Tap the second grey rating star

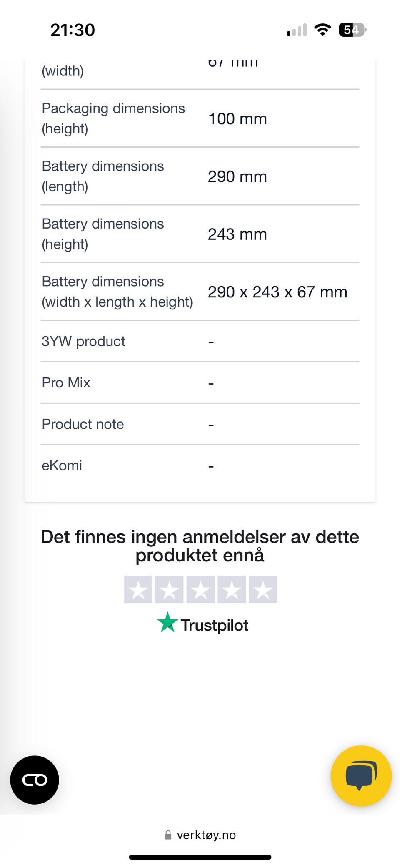pyautogui.click(x=169, y=589)
